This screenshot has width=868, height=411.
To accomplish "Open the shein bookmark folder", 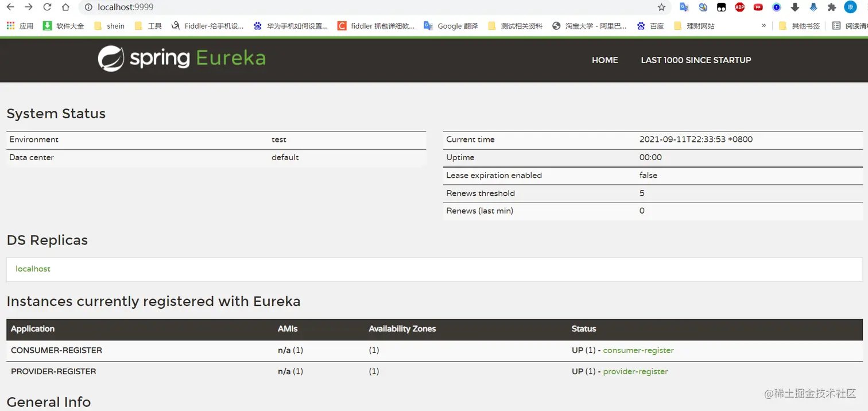I will pyautogui.click(x=109, y=26).
